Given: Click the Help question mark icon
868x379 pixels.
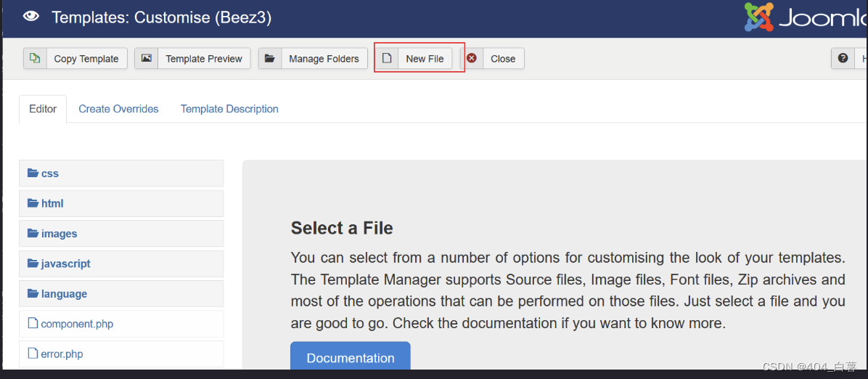Looking at the screenshot, I should point(843,59).
